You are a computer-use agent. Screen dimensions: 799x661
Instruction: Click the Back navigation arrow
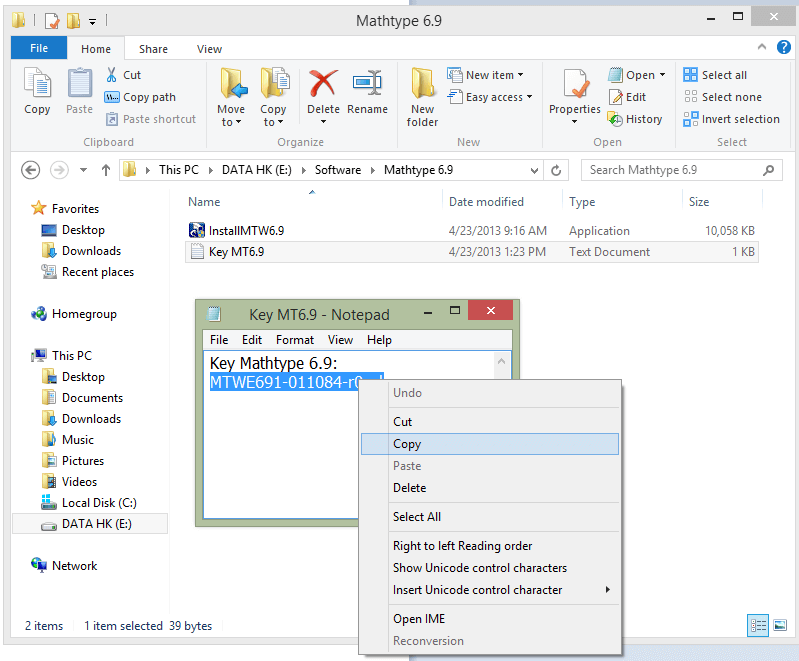click(x=31, y=170)
